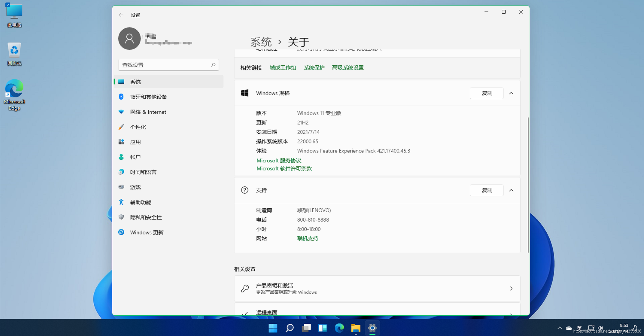Click the user account avatar

(x=129, y=39)
